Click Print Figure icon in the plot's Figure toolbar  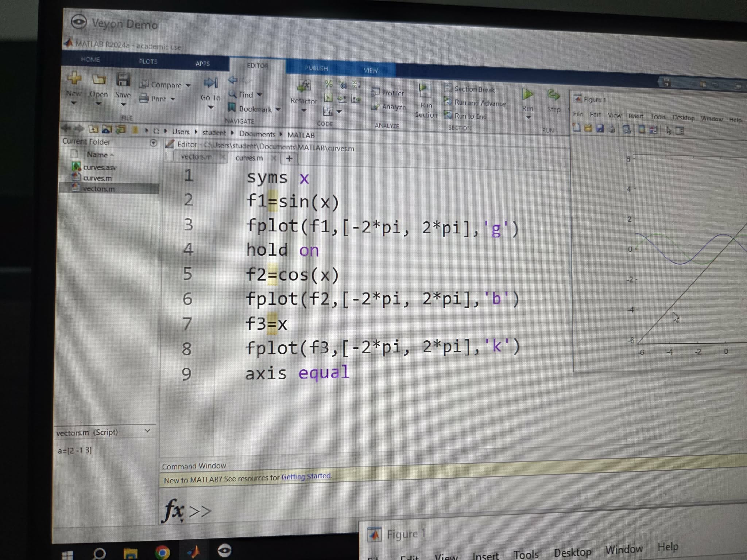(x=612, y=129)
